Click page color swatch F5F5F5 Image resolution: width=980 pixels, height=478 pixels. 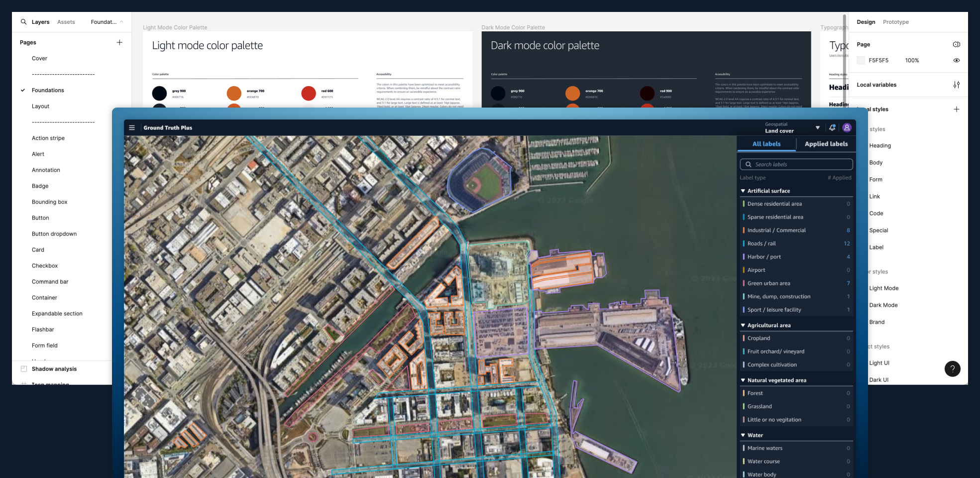point(861,60)
